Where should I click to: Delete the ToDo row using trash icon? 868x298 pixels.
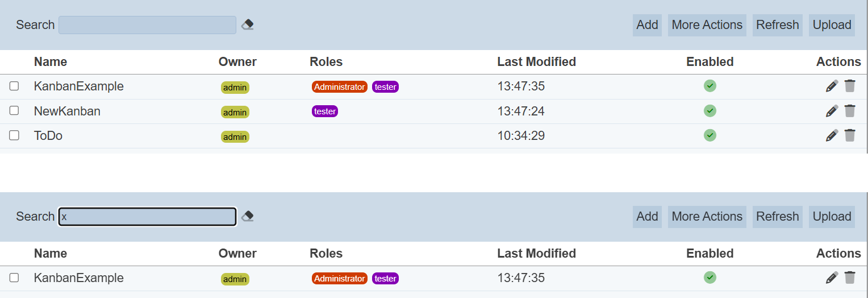pos(850,135)
